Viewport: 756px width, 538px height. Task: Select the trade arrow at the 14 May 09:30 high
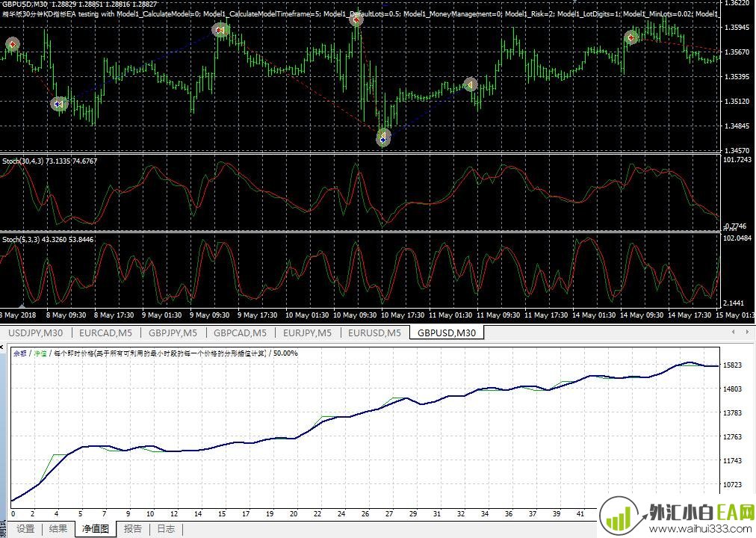pos(631,37)
